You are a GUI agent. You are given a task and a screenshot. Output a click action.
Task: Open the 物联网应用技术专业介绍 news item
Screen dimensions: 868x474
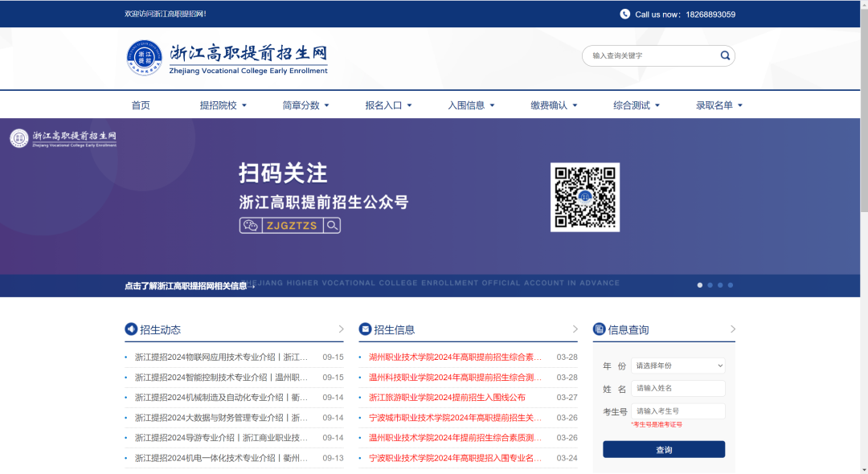[222, 358]
